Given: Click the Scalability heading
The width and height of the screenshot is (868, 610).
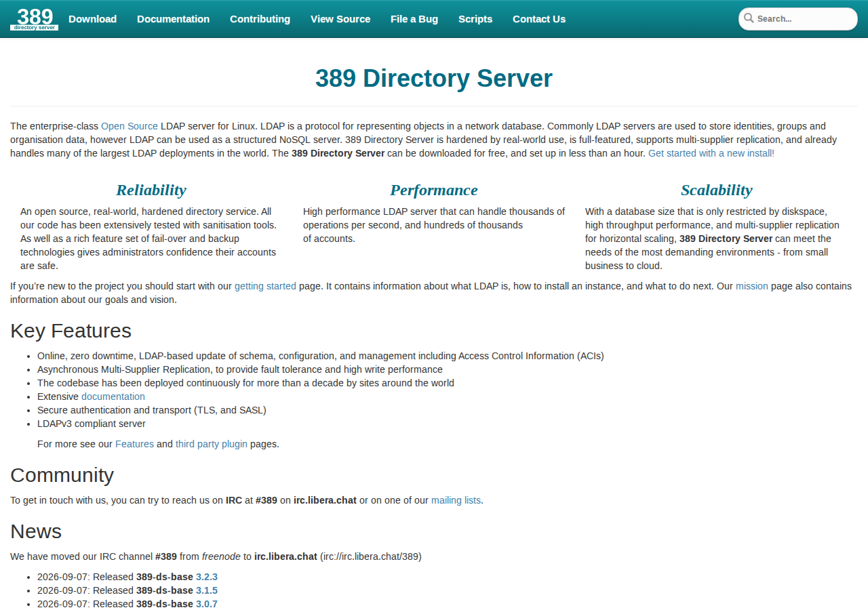Looking at the screenshot, I should [717, 190].
